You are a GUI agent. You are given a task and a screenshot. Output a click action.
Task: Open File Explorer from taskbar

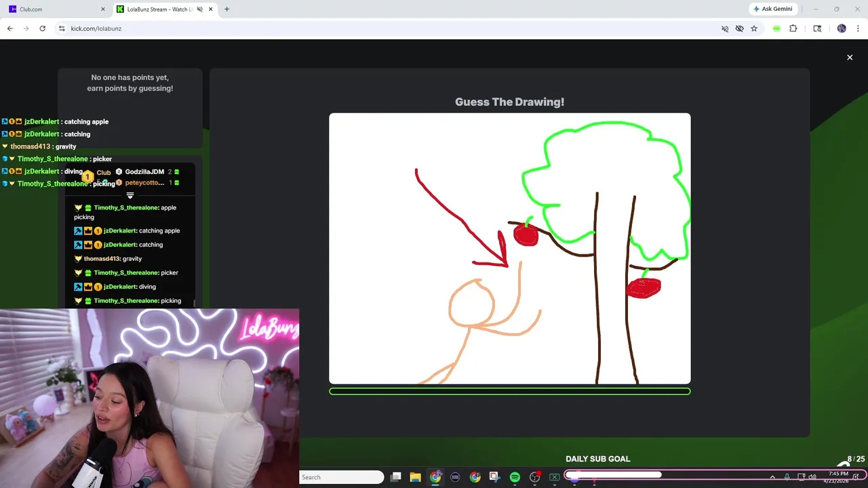click(x=415, y=477)
